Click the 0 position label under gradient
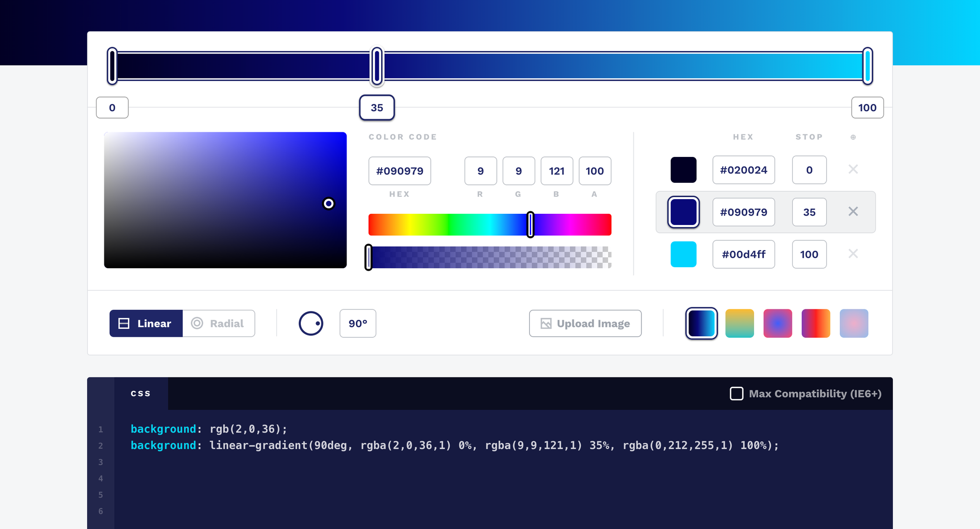The height and width of the screenshot is (529, 980). pyautogui.click(x=112, y=108)
